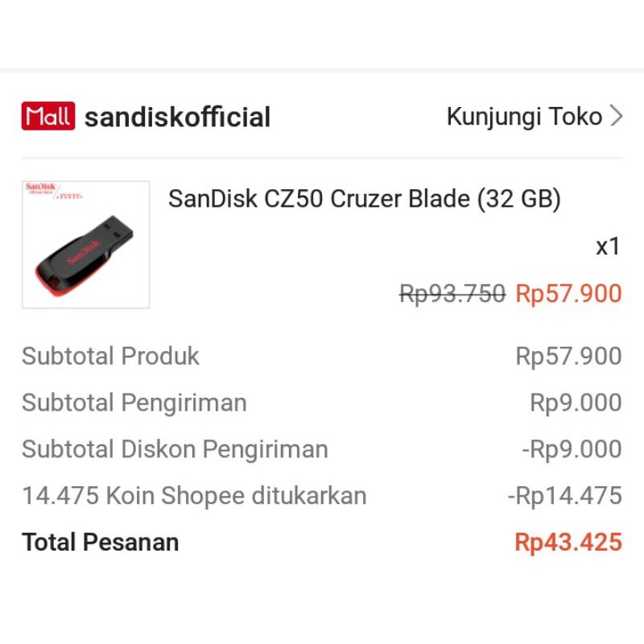
Task: Click the Rp9.000 shipping amount
Action: point(576,402)
